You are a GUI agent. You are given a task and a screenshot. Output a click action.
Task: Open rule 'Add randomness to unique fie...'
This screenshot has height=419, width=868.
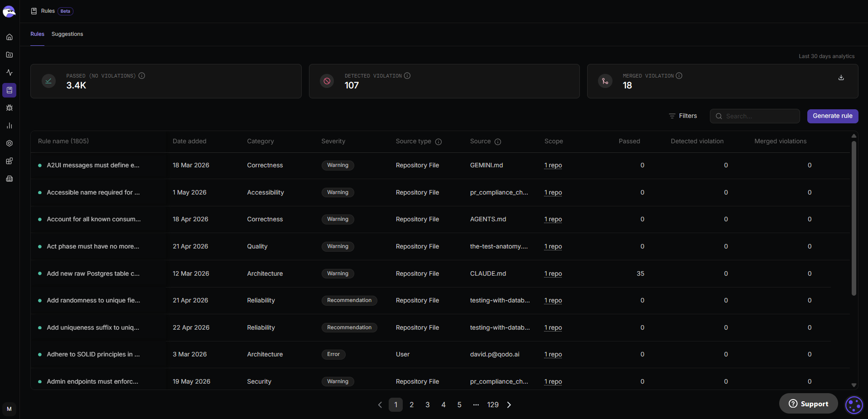(93, 301)
